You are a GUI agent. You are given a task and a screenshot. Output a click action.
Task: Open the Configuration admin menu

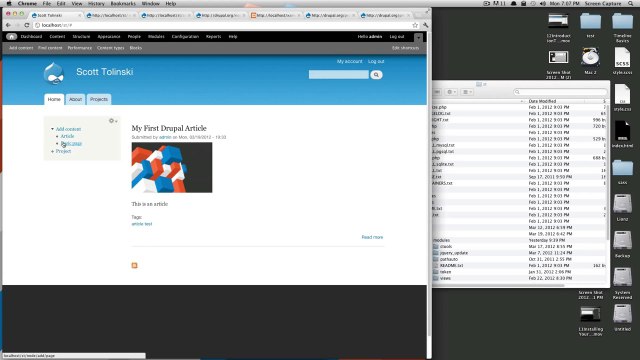pos(185,37)
